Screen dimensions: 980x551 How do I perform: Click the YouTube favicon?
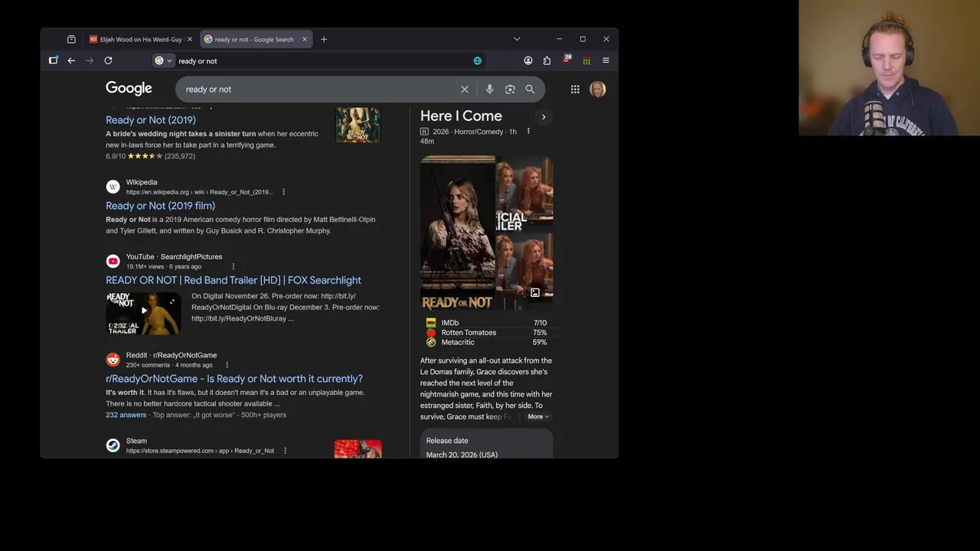[113, 261]
